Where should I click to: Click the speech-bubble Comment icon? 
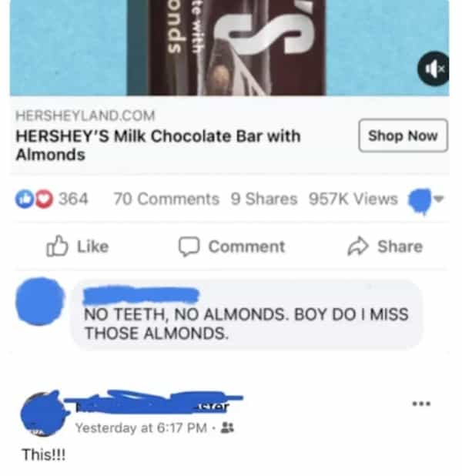(189, 246)
